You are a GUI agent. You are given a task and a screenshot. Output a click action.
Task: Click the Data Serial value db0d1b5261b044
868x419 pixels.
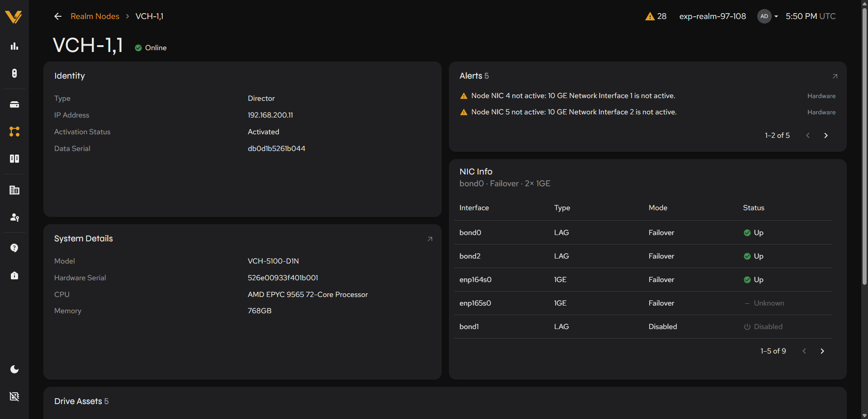[x=276, y=149]
